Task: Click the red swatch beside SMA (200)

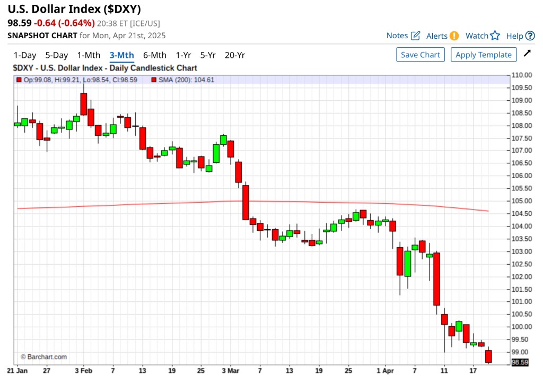Action: [x=154, y=80]
